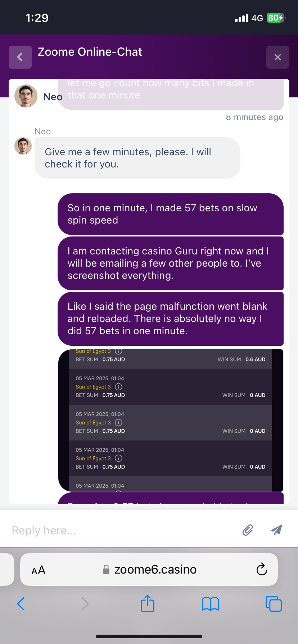Close the Zoome Online-Chat window

pos(277,57)
